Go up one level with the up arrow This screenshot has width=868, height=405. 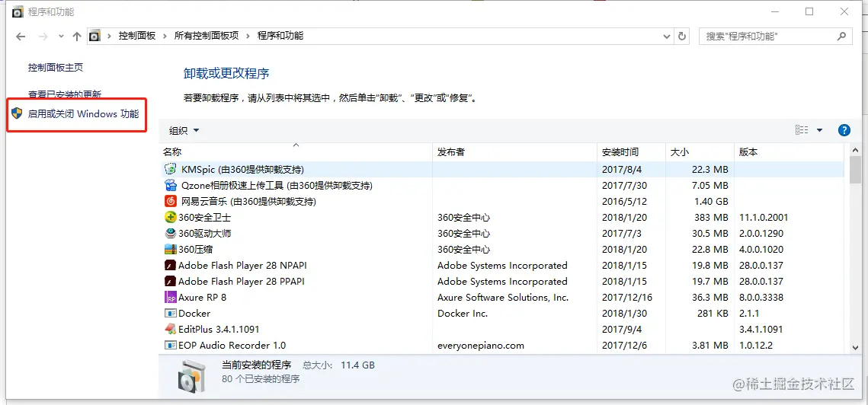77,37
